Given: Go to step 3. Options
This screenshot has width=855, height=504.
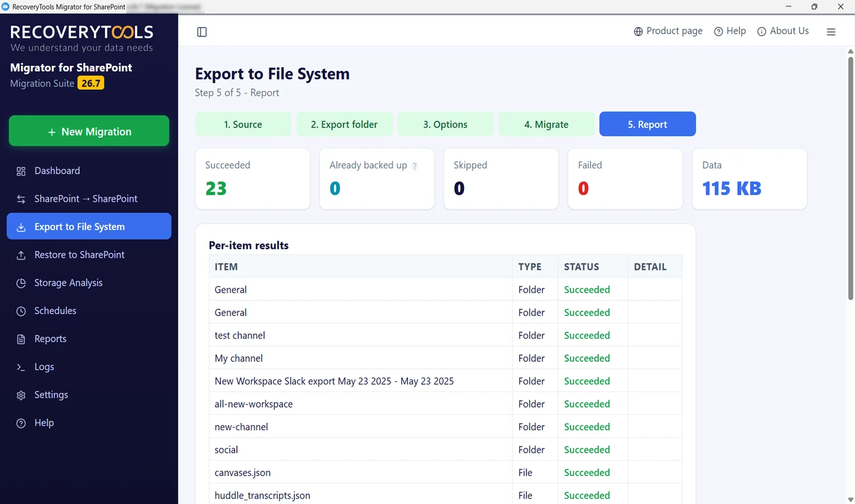Looking at the screenshot, I should pyautogui.click(x=445, y=124).
